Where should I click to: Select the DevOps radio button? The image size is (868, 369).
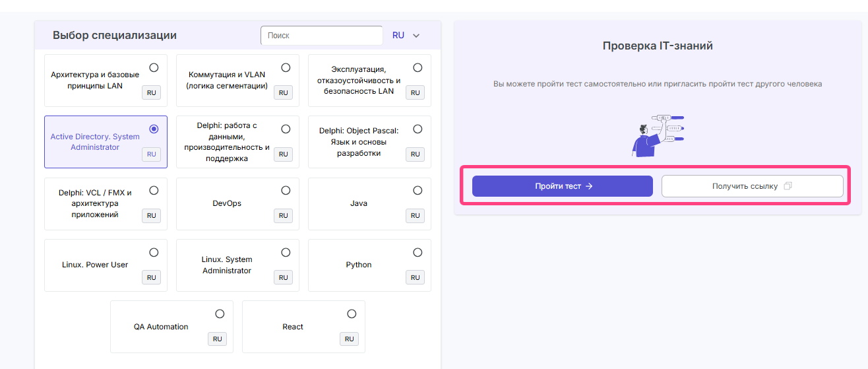coord(286,191)
